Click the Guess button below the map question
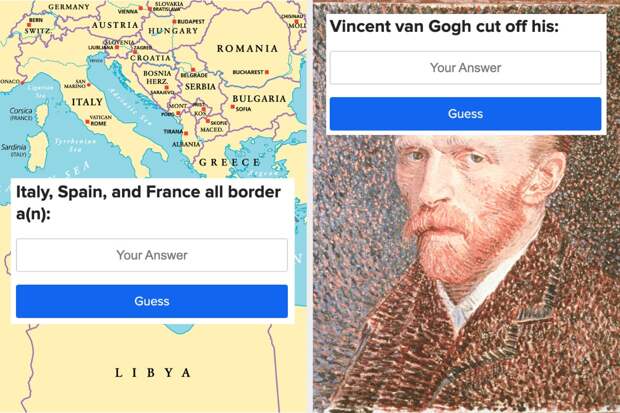This screenshot has width=620, height=413. click(x=152, y=301)
